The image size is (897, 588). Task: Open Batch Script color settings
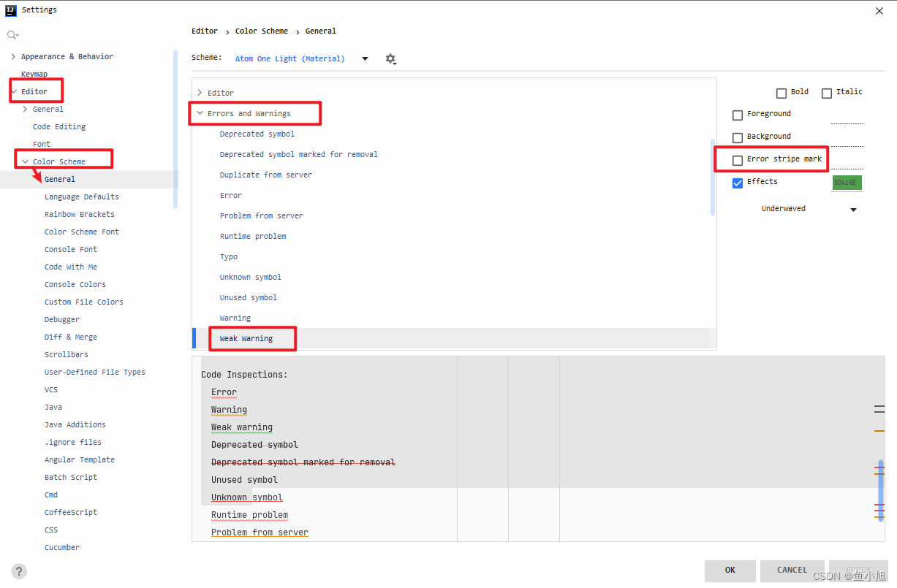71,478
